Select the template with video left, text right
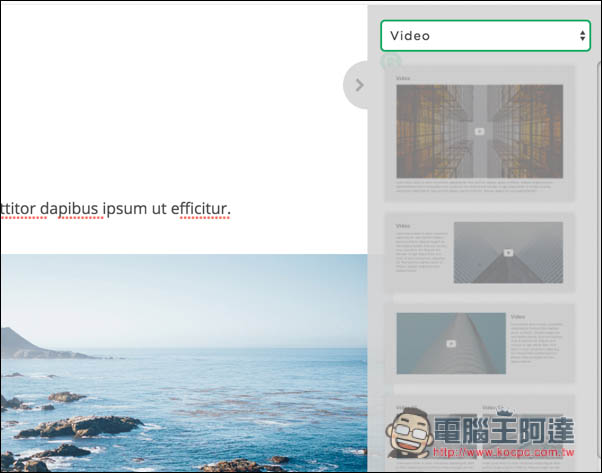Viewport: 602px width, 473px height. (479, 345)
